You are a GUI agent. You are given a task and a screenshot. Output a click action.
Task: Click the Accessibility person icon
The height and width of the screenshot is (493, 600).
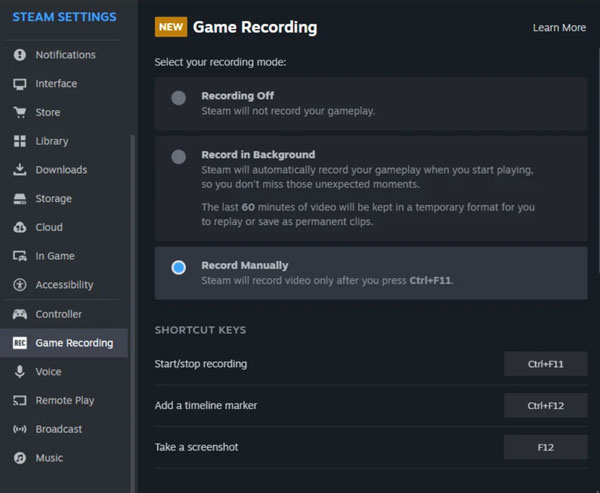[x=20, y=285]
